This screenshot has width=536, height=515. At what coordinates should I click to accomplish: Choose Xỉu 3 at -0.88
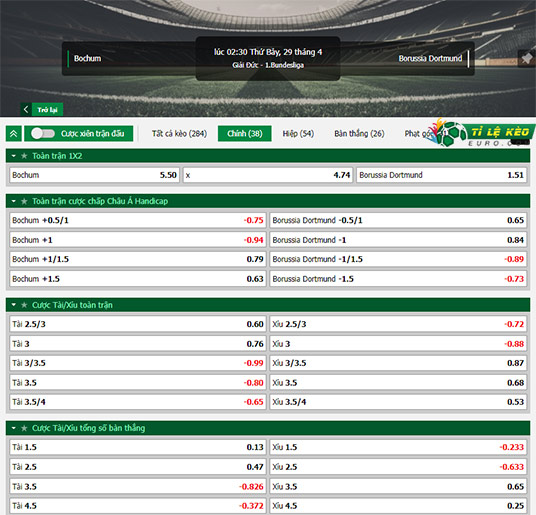(x=398, y=344)
